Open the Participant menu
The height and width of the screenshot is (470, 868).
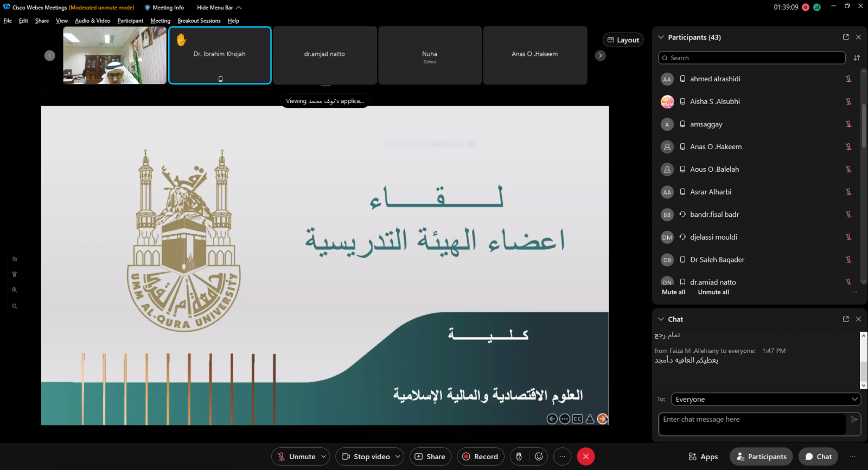130,21
